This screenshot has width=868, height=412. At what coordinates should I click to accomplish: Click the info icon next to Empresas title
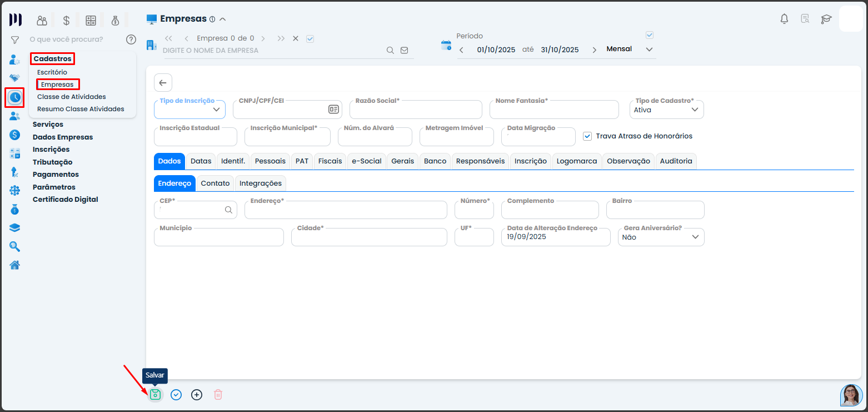212,19
